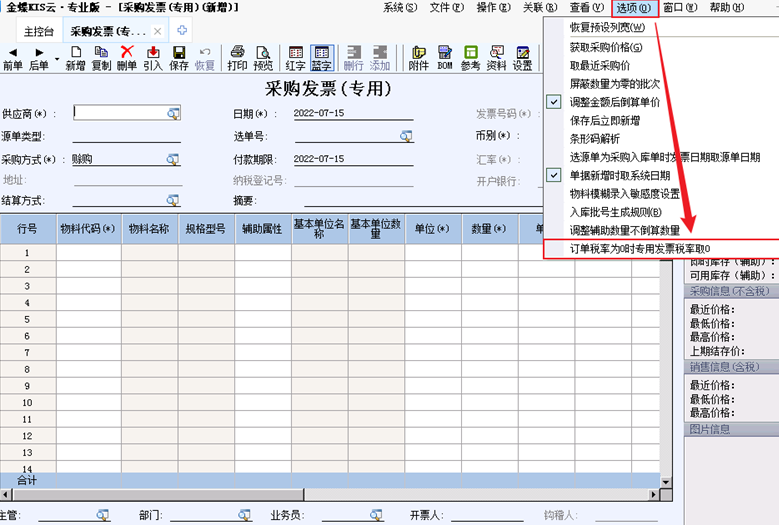
Task: Click the 删单 delete document icon
Action: point(127,58)
